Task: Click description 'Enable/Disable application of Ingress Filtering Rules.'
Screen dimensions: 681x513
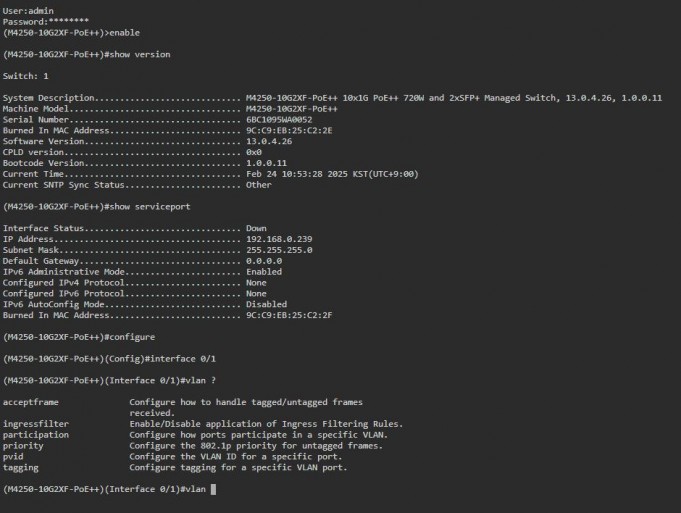Action: pos(266,424)
